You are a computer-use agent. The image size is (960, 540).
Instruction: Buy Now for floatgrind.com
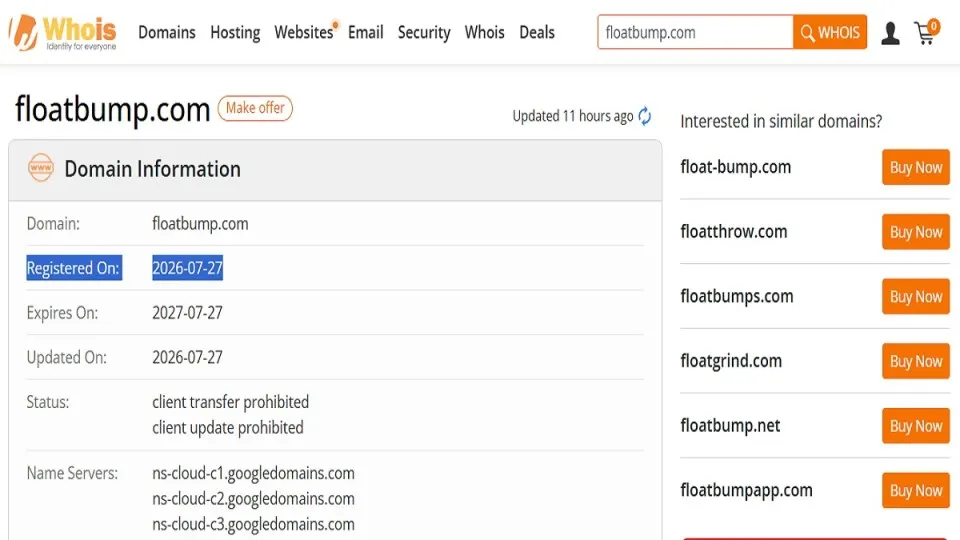(915, 361)
